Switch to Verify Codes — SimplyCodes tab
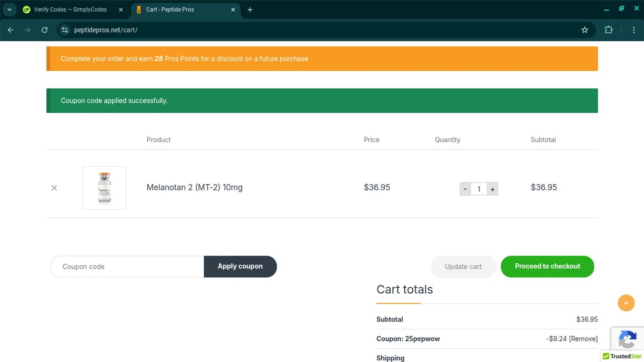This screenshot has width=644, height=362. pos(70,9)
